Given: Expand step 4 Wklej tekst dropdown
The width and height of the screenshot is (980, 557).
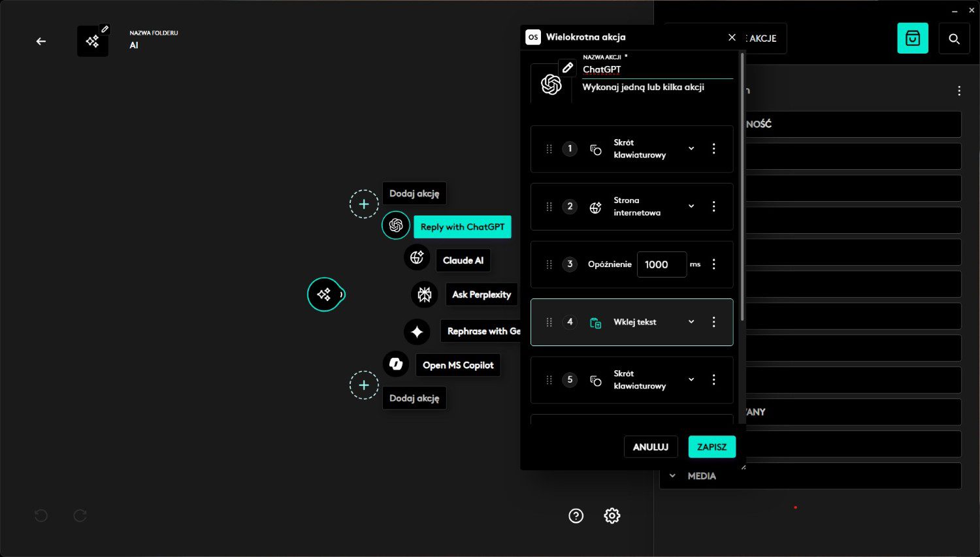Looking at the screenshot, I should (x=691, y=322).
